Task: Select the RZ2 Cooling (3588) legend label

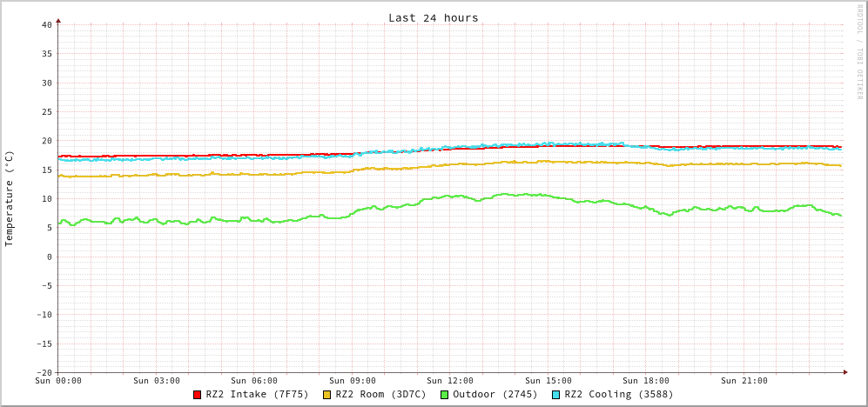Action: [x=618, y=394]
